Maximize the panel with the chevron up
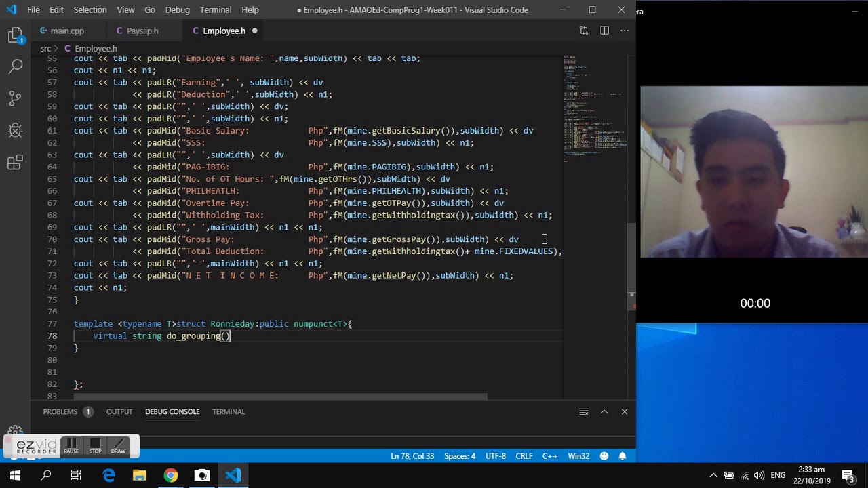The height and width of the screenshot is (488, 868). click(604, 411)
